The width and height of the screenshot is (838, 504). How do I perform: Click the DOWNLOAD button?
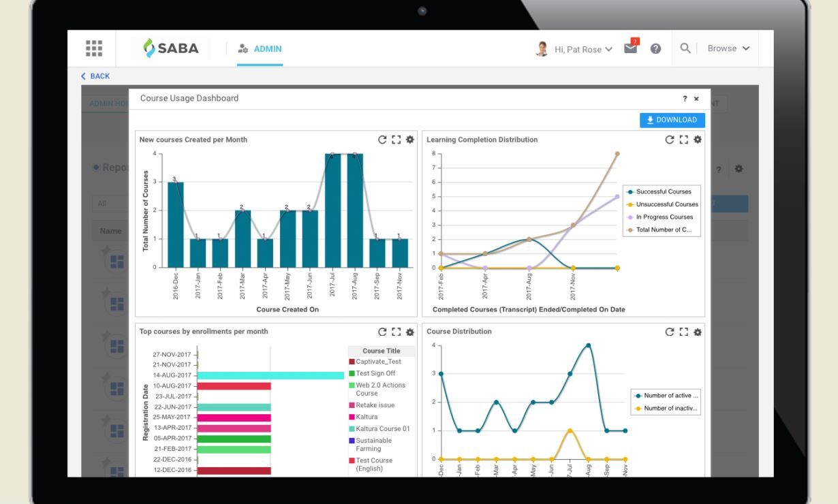(672, 120)
